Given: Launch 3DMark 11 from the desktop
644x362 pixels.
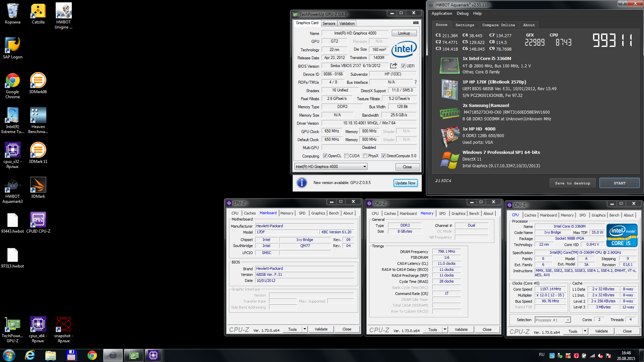Looking at the screenshot, I should [38, 153].
